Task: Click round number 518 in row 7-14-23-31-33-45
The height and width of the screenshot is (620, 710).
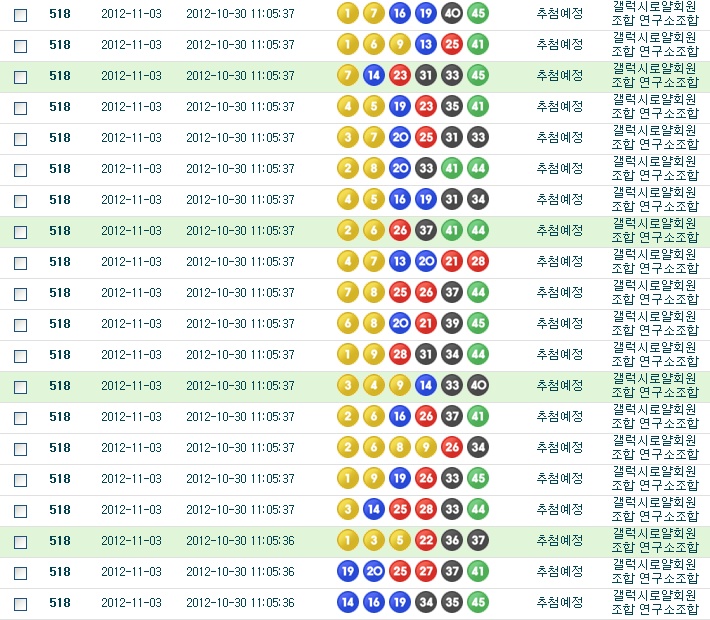Action: [x=60, y=75]
